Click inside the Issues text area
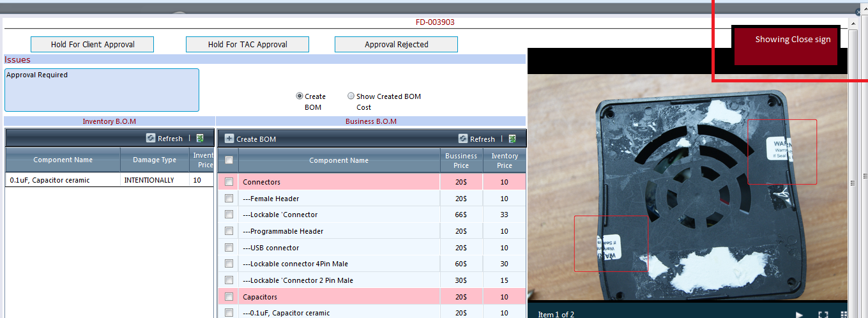The image size is (868, 318). click(x=102, y=90)
